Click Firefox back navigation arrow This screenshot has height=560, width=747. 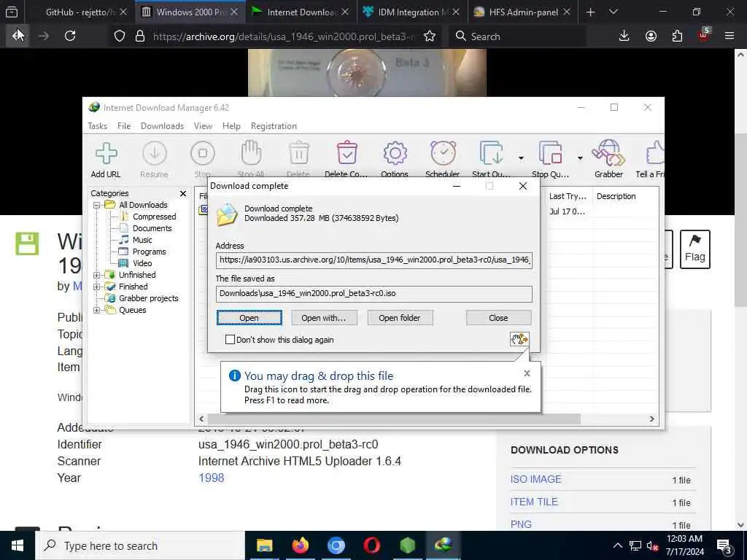point(18,36)
